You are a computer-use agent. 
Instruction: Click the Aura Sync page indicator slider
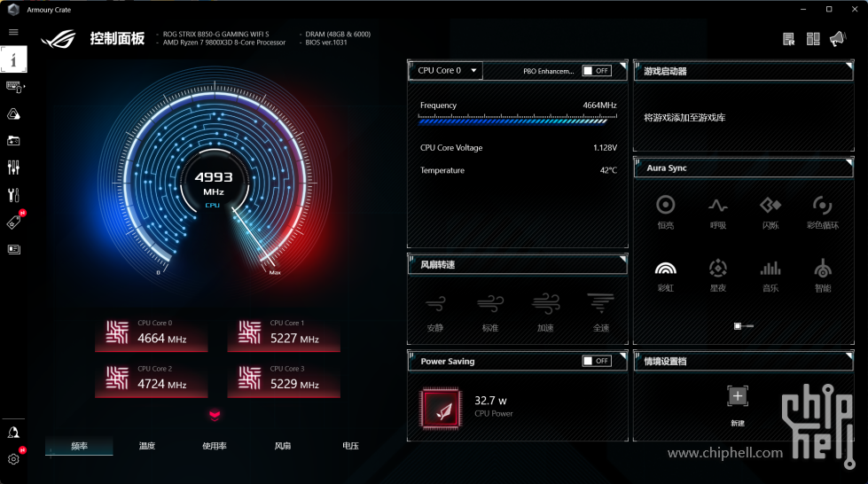[744, 326]
